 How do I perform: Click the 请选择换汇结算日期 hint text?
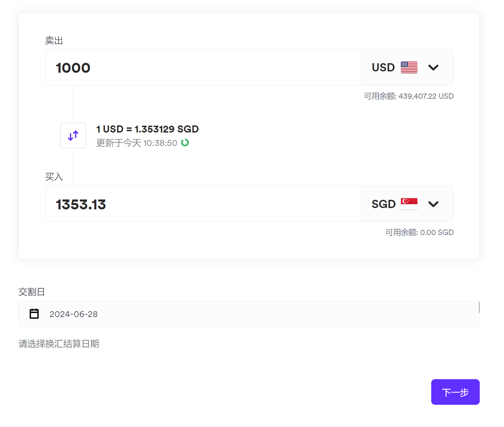pyautogui.click(x=59, y=344)
